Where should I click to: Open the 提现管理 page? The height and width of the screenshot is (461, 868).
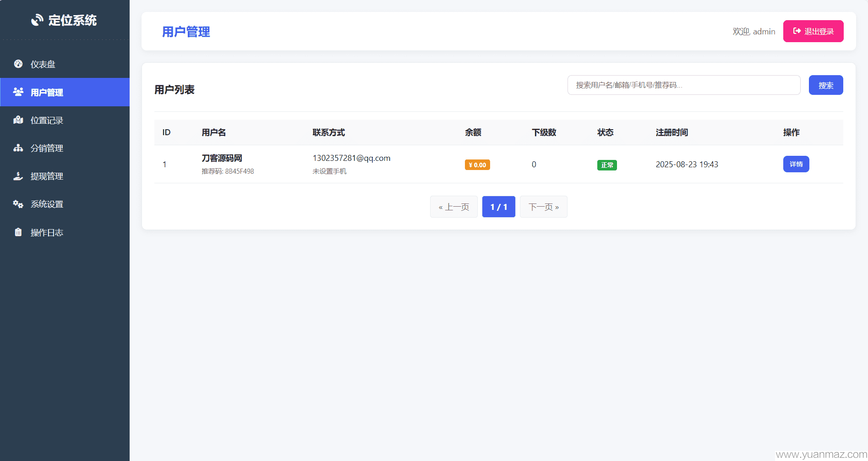pos(65,176)
